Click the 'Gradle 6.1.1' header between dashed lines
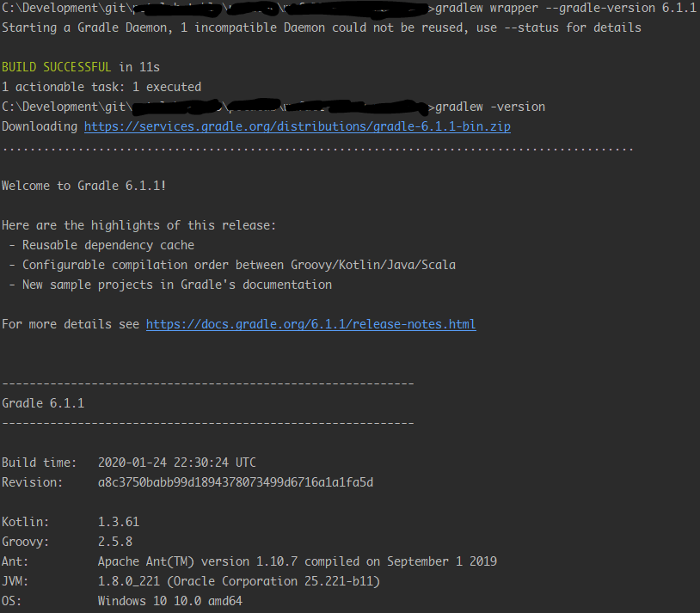The height and width of the screenshot is (613, 700). pos(43,403)
